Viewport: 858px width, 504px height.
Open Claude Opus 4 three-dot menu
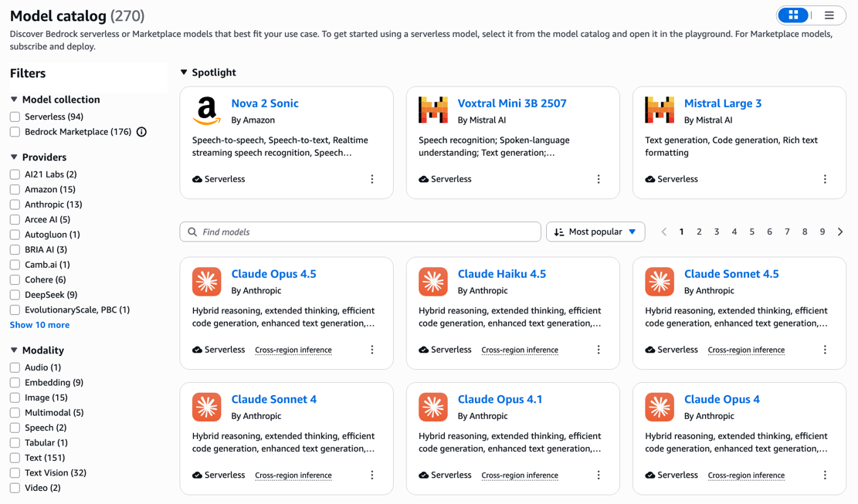click(x=825, y=475)
